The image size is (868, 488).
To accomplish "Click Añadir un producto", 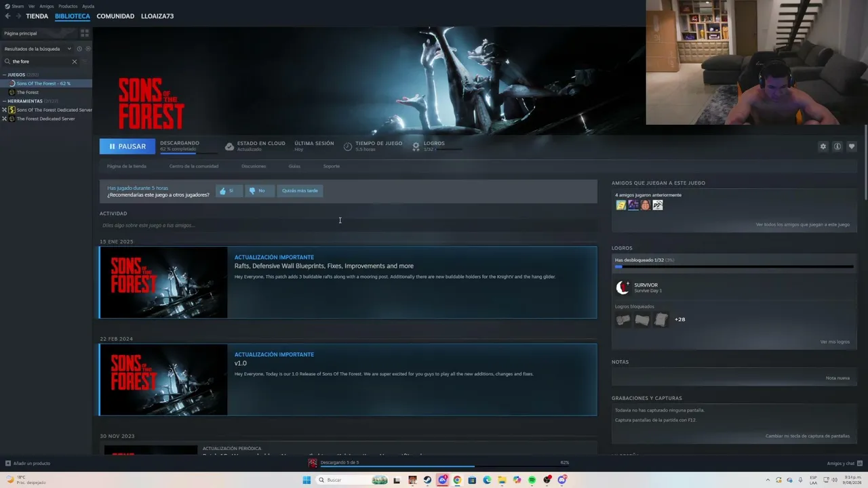I will (x=28, y=464).
